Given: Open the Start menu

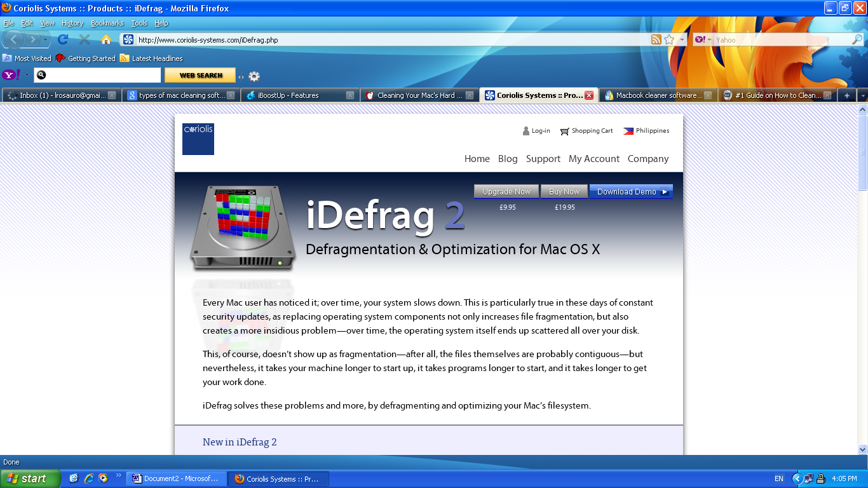Looking at the screenshot, I should click(31, 478).
